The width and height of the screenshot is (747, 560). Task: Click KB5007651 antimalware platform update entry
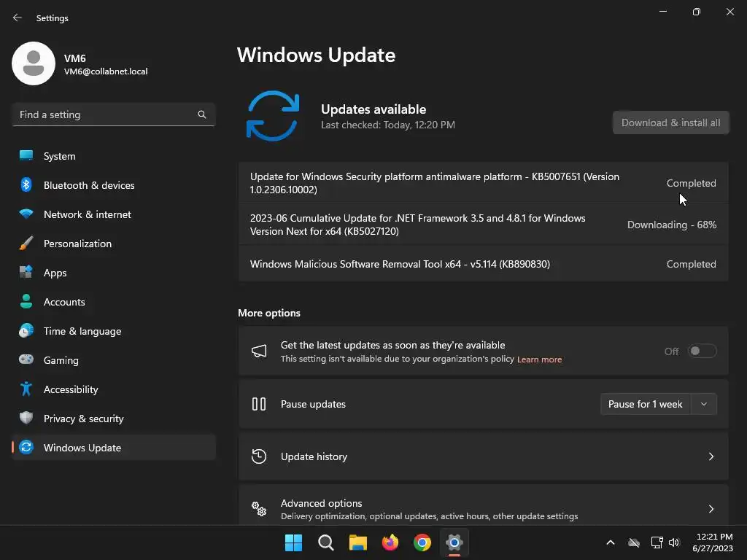click(483, 183)
